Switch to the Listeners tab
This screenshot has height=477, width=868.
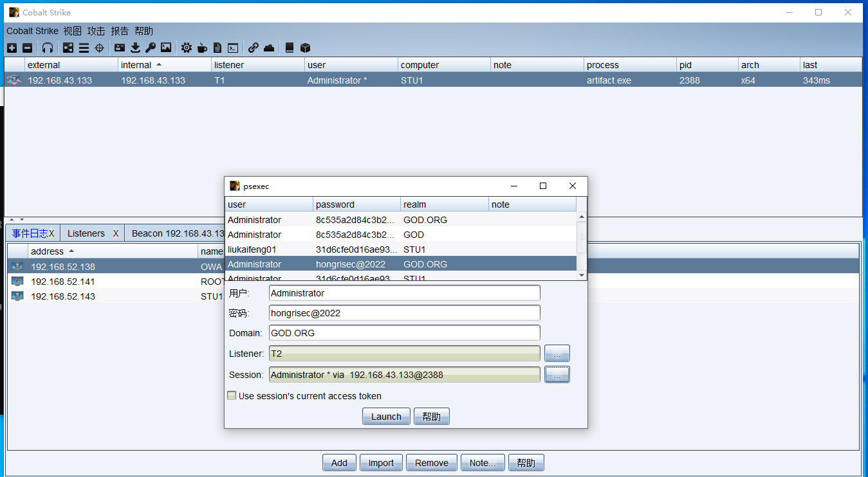click(86, 233)
